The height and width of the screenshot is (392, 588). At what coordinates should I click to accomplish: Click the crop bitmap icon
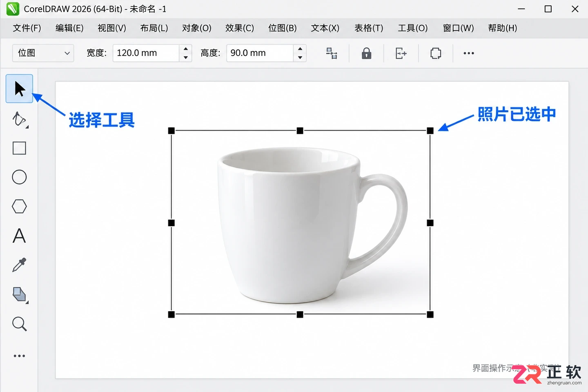436,53
